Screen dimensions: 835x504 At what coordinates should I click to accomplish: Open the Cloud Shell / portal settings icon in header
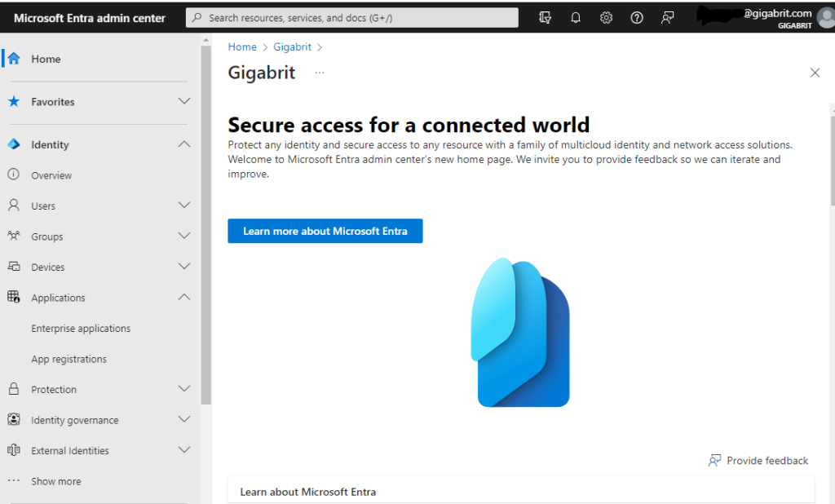tap(545, 18)
